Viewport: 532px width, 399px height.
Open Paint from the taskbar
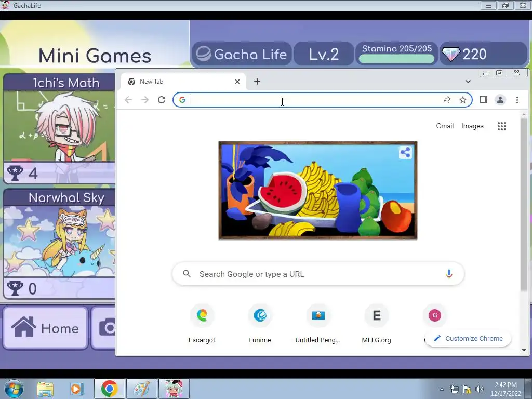tap(141, 389)
